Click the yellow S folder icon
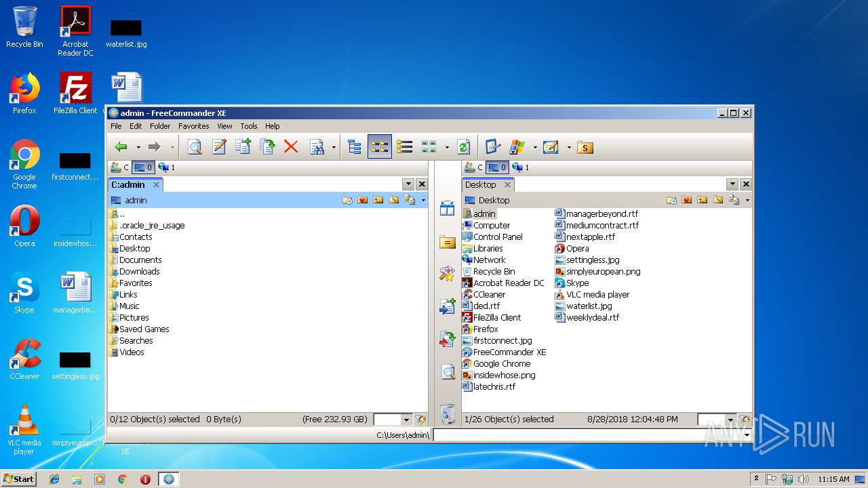The width and height of the screenshot is (868, 488). (585, 147)
